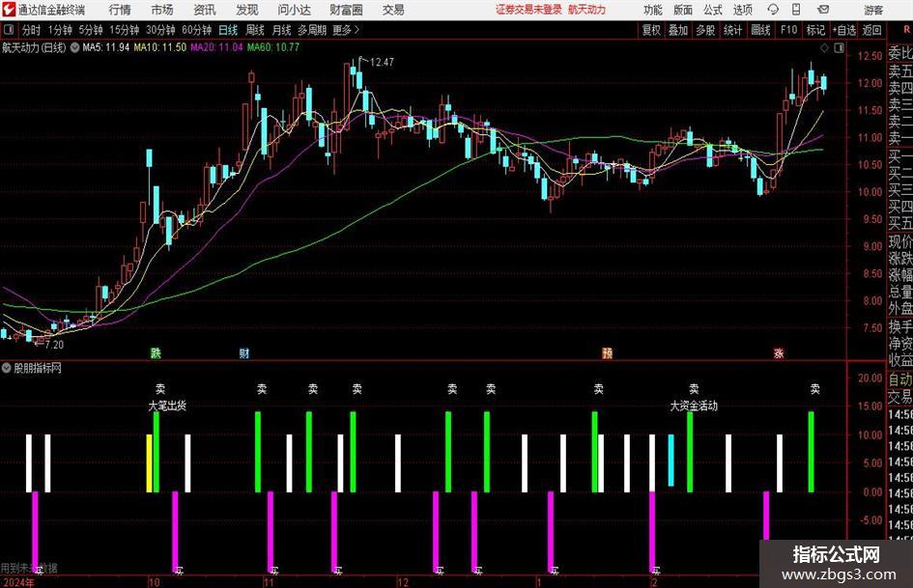Screen dimensions: 913x588
Task: Click the 航天动力(日线) chart title
Action: point(35,47)
